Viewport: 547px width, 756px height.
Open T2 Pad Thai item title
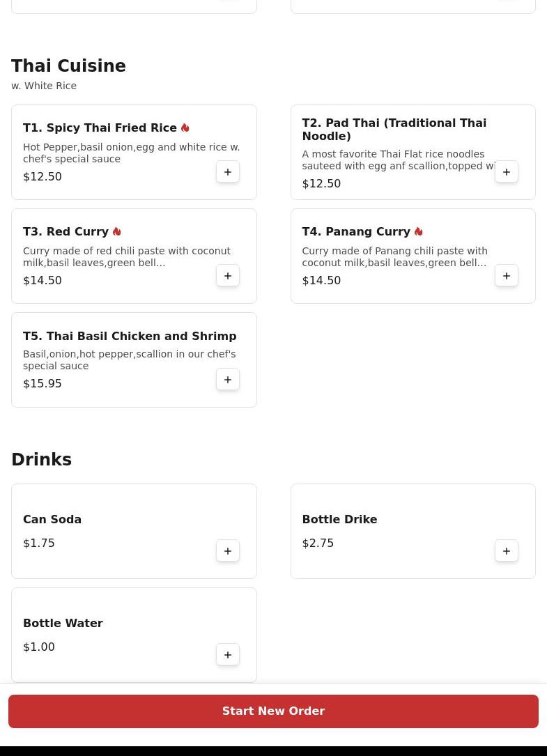click(x=394, y=130)
